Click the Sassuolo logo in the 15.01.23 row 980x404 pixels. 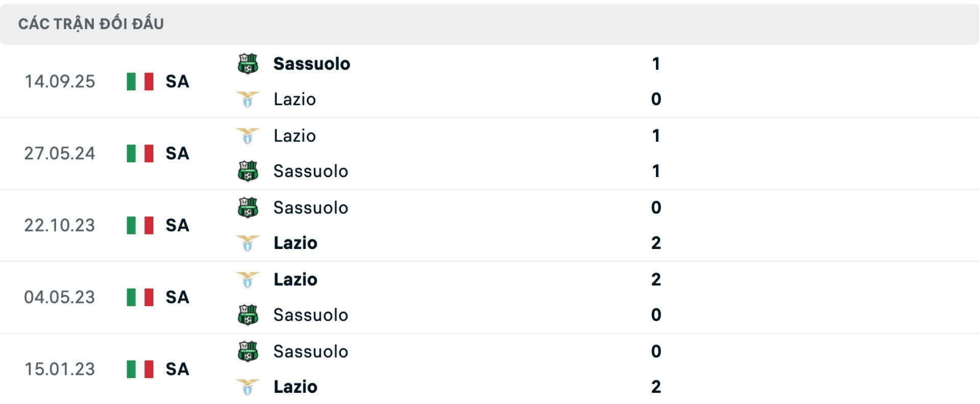(x=249, y=351)
